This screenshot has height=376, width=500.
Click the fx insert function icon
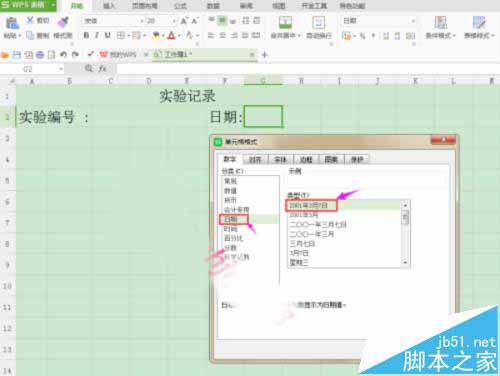pos(102,69)
